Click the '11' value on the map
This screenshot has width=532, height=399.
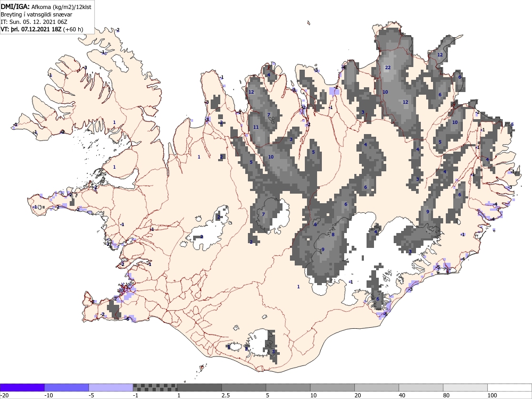[256, 127]
